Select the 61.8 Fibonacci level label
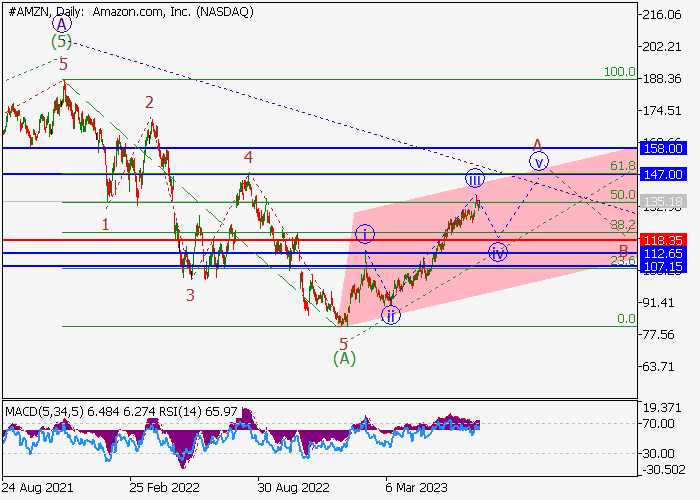This screenshot has height=500, width=700. (623, 166)
